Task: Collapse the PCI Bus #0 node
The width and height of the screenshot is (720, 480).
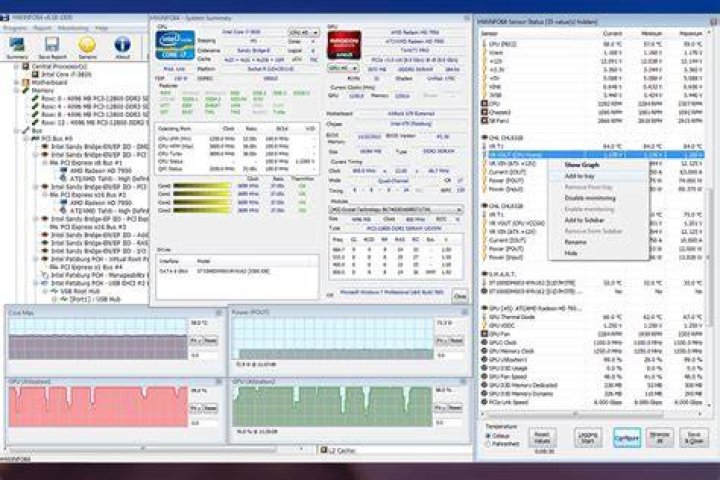Action: click(26, 139)
